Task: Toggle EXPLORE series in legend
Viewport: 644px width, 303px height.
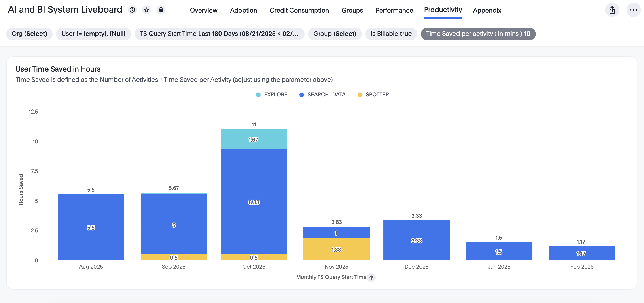Action: (272, 95)
